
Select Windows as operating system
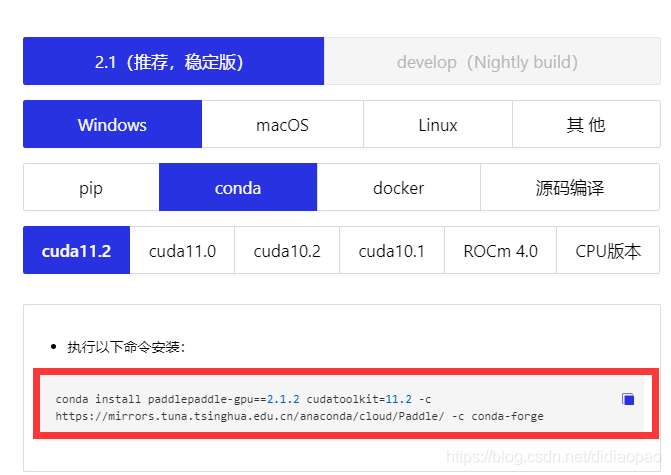[x=112, y=125]
